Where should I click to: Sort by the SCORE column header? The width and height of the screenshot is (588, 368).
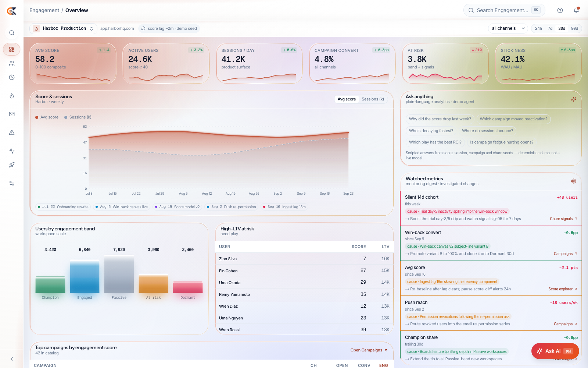tap(359, 247)
